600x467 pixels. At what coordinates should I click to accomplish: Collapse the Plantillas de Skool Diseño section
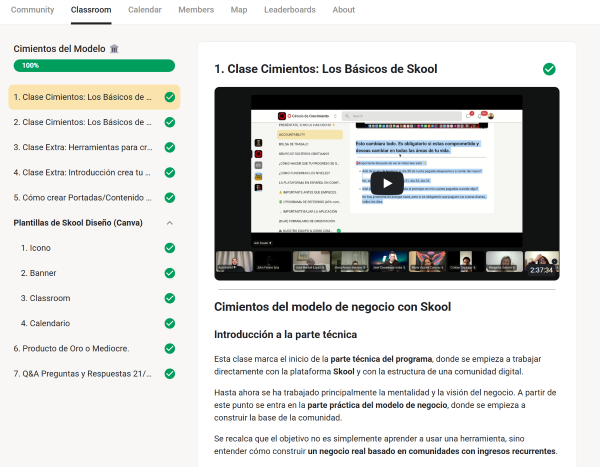(x=170, y=223)
